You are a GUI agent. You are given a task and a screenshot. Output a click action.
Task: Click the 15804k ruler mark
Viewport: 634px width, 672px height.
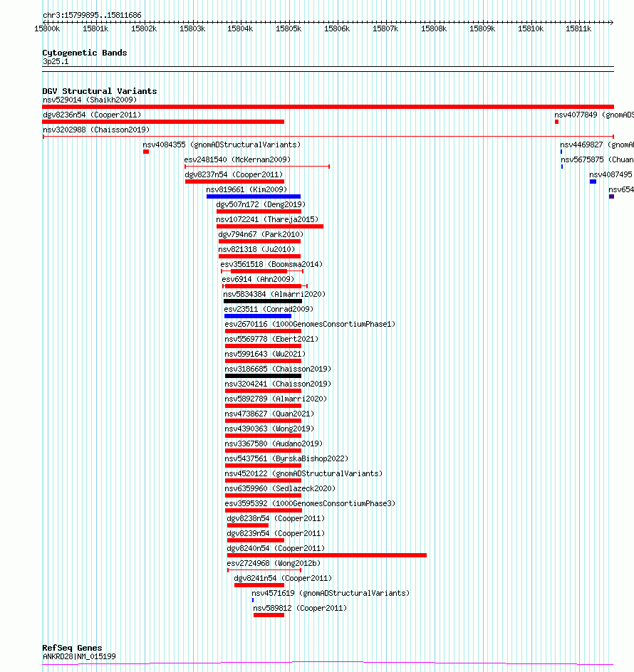click(x=240, y=28)
